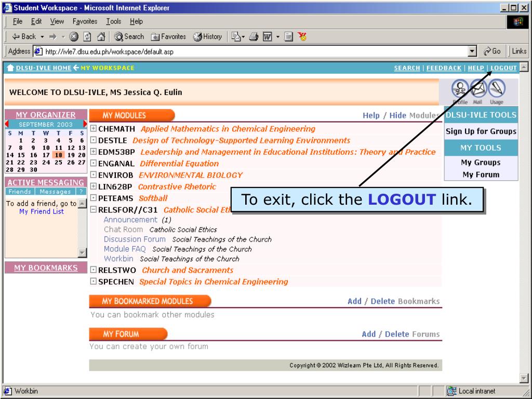Select September 18 in the calendar
Viewport: 532px width, 399px height.
(x=59, y=155)
